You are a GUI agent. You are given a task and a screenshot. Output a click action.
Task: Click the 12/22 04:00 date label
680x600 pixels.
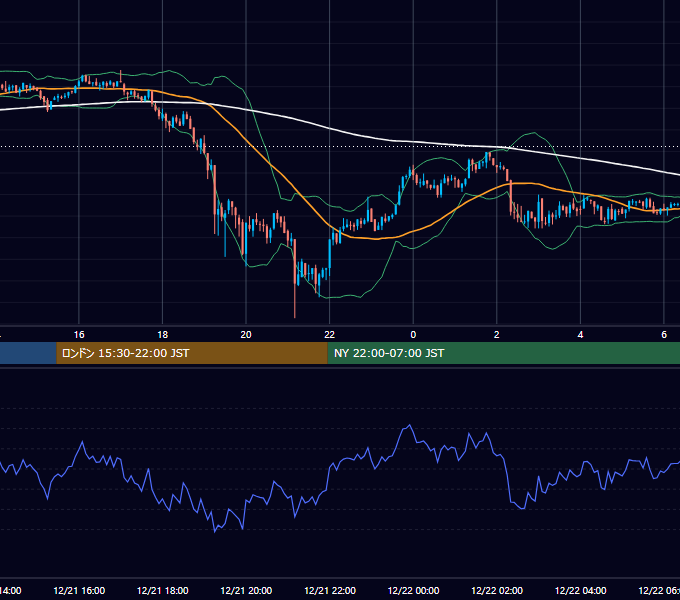581,590
